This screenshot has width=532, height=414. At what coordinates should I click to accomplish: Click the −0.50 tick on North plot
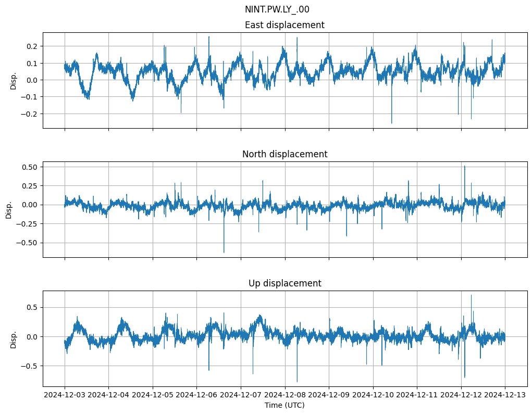(27, 243)
